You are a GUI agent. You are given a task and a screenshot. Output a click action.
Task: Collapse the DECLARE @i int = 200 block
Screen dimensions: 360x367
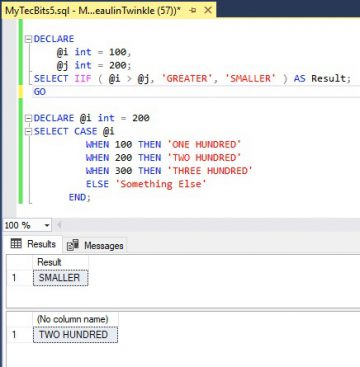coord(28,118)
